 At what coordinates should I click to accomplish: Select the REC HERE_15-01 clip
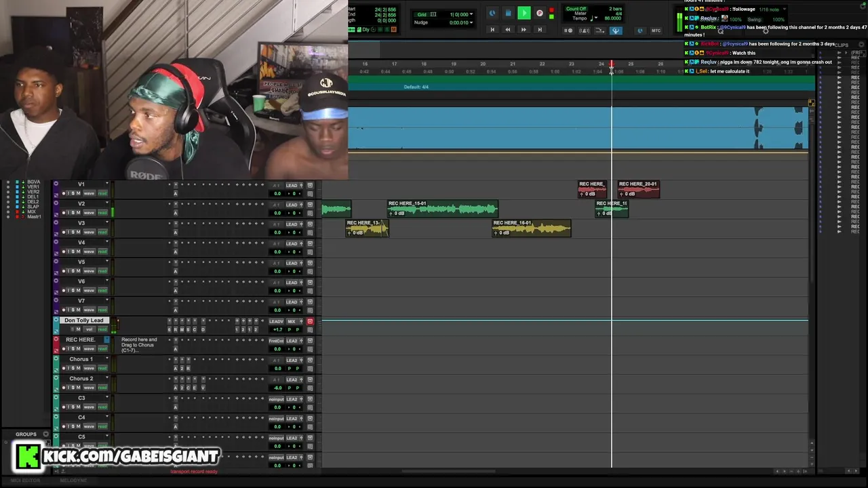(x=443, y=208)
